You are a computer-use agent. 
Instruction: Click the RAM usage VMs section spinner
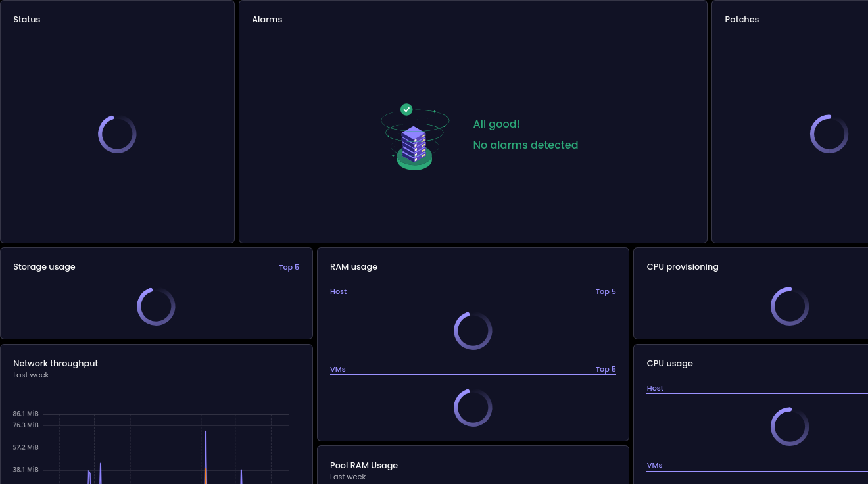tap(473, 407)
